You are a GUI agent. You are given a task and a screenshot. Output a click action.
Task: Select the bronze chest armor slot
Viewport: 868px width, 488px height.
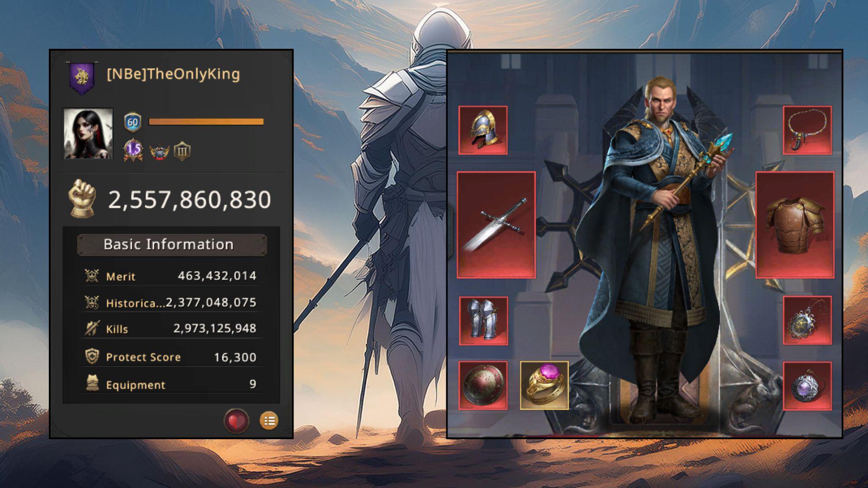(795, 225)
